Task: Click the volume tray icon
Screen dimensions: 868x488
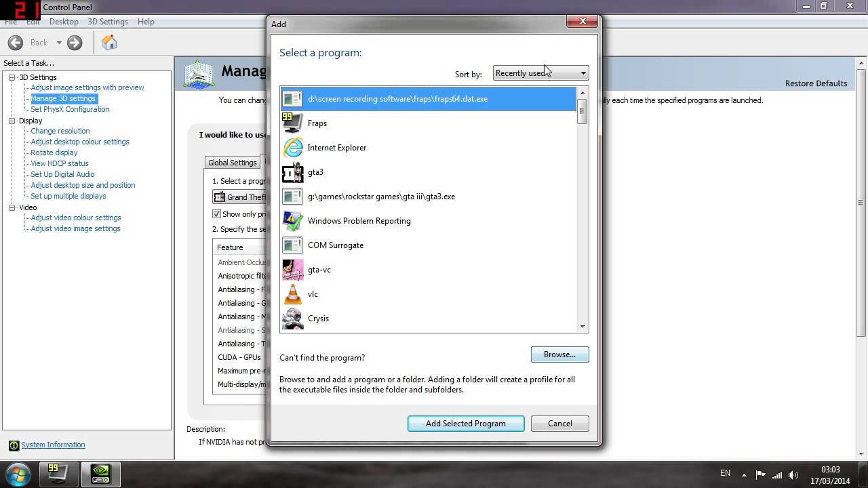Action: (x=793, y=474)
